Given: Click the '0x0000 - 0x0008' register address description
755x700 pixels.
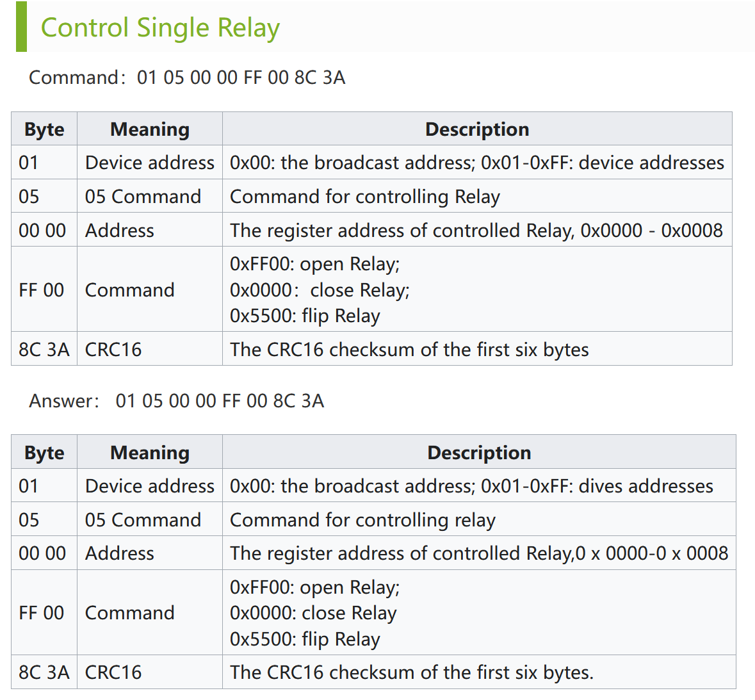Looking at the screenshot, I should coord(651,231).
